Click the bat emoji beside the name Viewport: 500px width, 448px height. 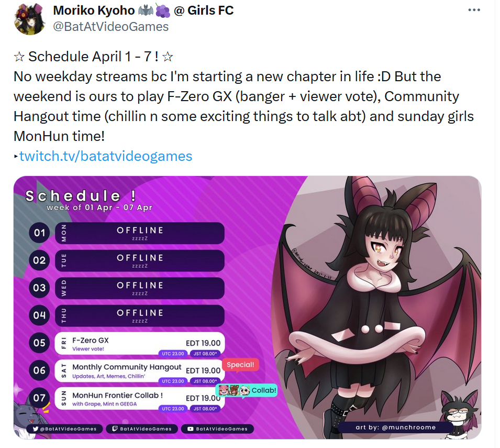pyautogui.click(x=146, y=11)
